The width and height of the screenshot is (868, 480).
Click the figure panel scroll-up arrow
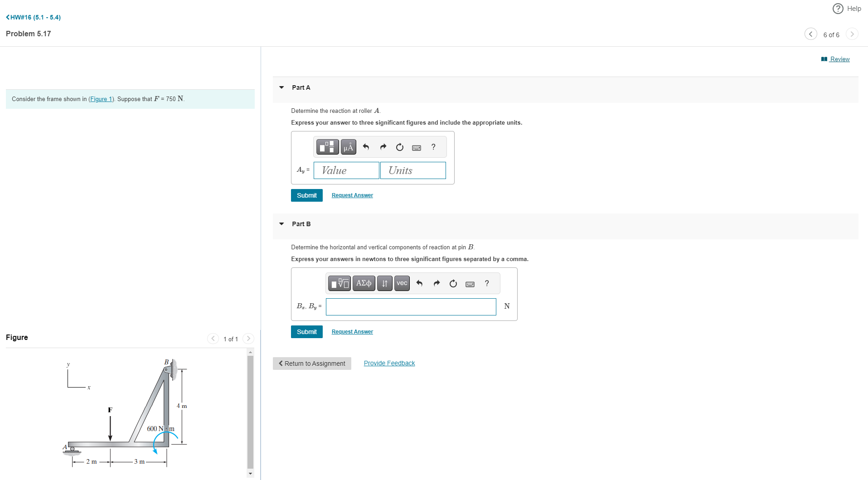pyautogui.click(x=250, y=352)
